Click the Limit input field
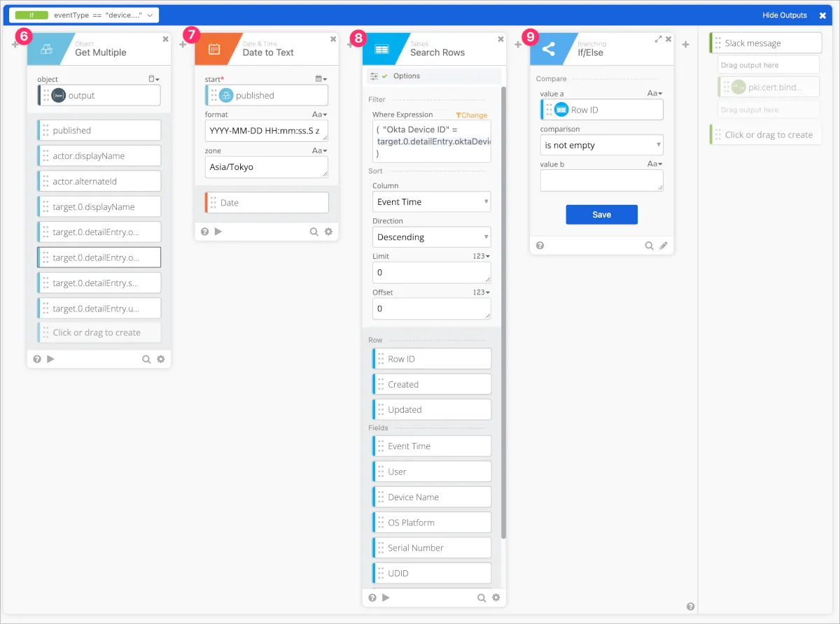Image resolution: width=840 pixels, height=624 pixels. tap(431, 273)
